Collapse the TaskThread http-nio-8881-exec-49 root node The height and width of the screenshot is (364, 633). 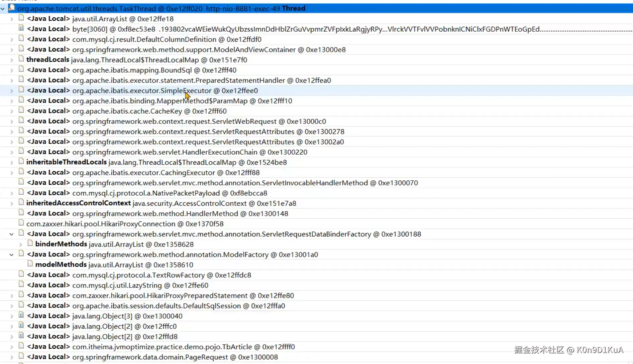3,9
